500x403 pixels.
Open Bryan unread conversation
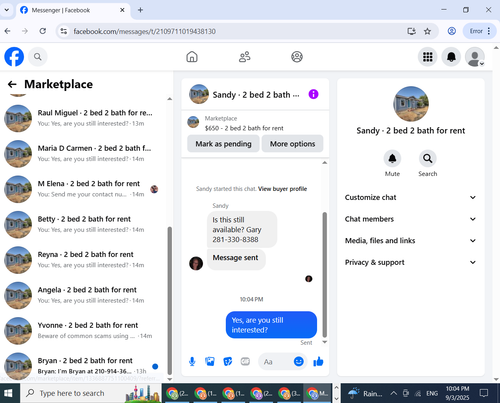tap(83, 366)
